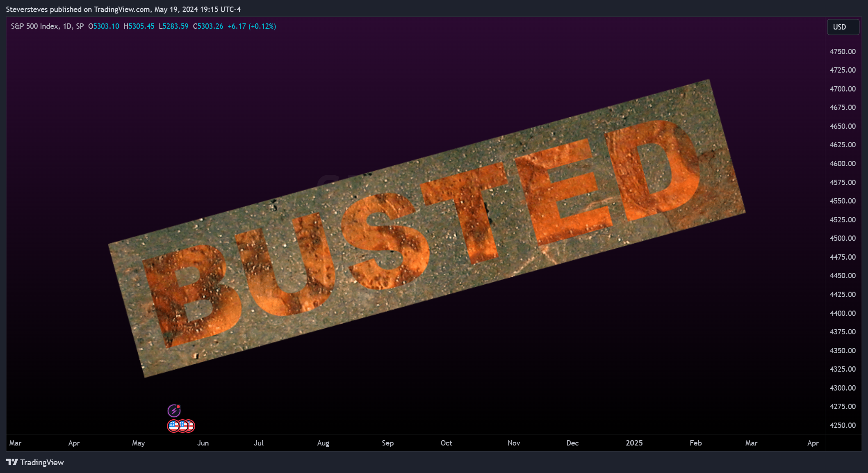Click the 4325.00 price axis label
Viewport: 868px width, 473px height.
click(843, 369)
